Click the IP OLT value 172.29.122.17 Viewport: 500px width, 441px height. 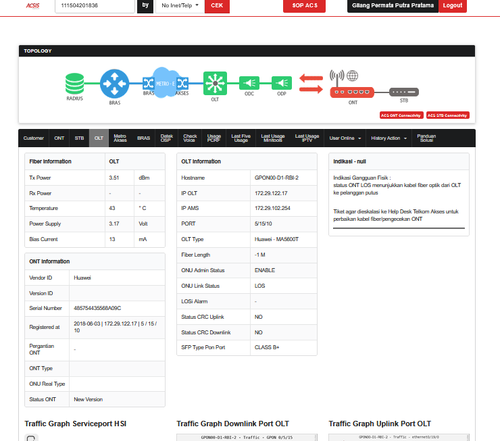(x=271, y=193)
